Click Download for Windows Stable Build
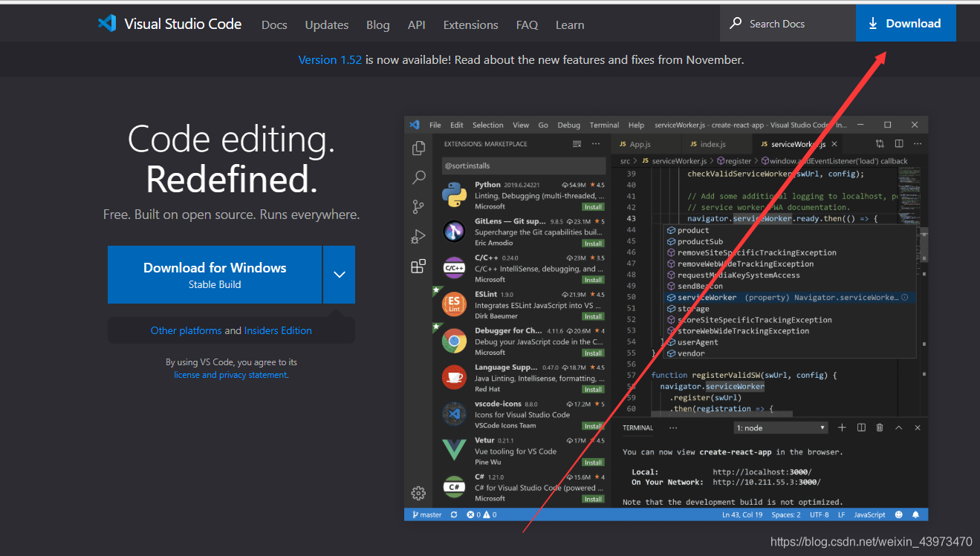Image resolution: width=980 pixels, height=556 pixels. pyautogui.click(x=215, y=275)
